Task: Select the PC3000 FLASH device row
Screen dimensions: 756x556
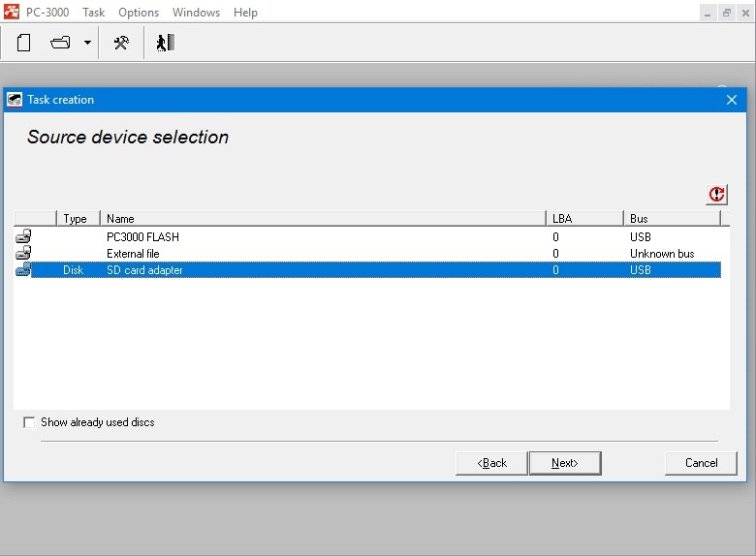Action: click(x=367, y=237)
